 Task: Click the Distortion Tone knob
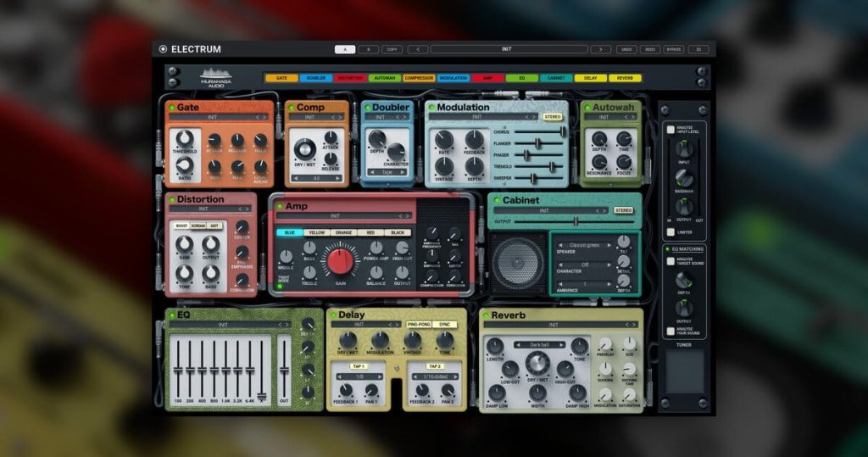[184, 273]
